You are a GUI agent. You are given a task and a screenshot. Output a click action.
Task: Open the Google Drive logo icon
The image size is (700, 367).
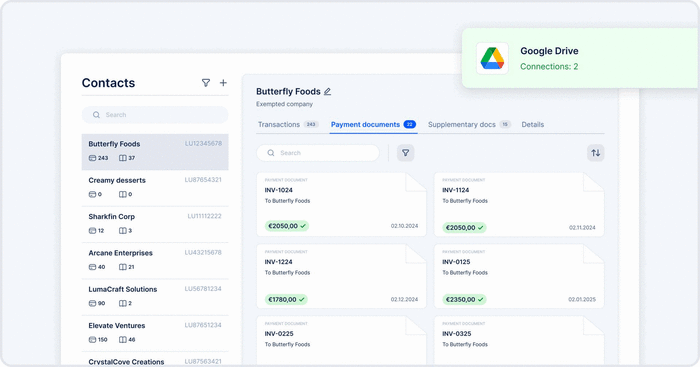pos(492,58)
